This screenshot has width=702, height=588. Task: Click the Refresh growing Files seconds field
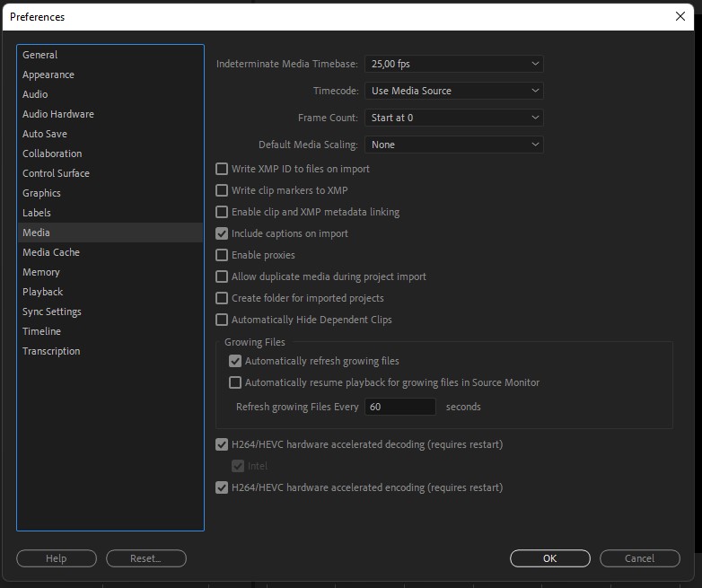click(x=400, y=406)
